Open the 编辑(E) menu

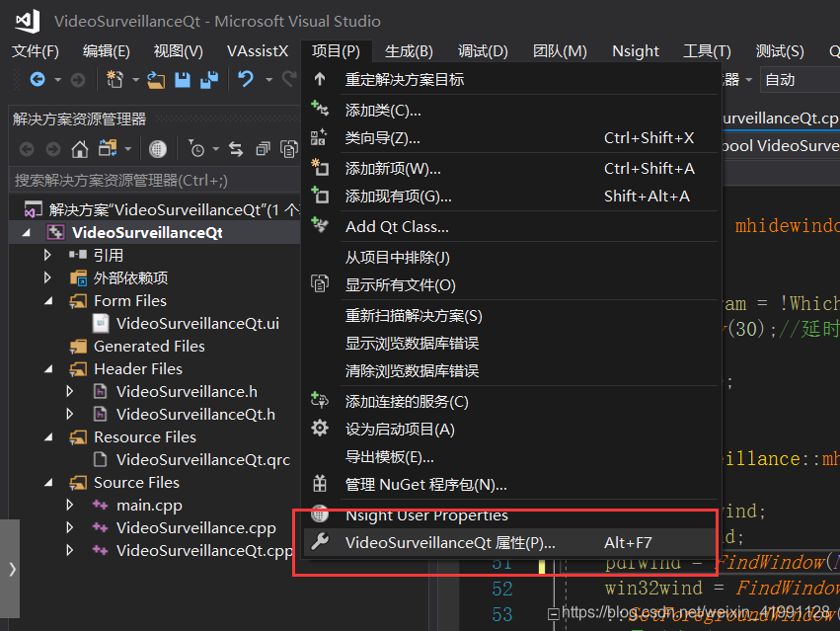[106, 51]
